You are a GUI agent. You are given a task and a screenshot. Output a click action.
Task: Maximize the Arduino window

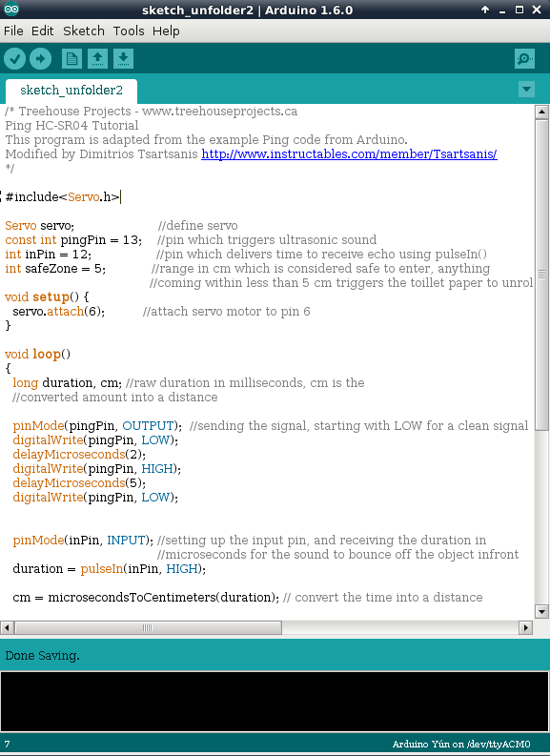[519, 10]
